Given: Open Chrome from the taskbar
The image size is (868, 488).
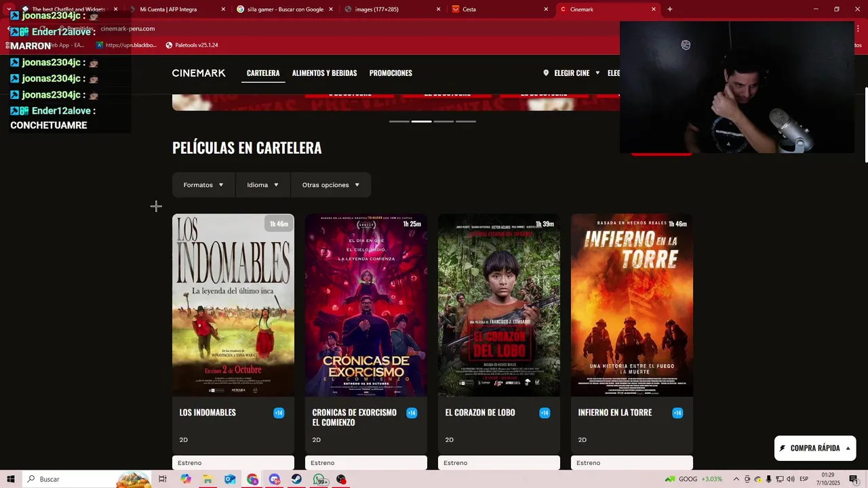Looking at the screenshot, I should [252, 479].
